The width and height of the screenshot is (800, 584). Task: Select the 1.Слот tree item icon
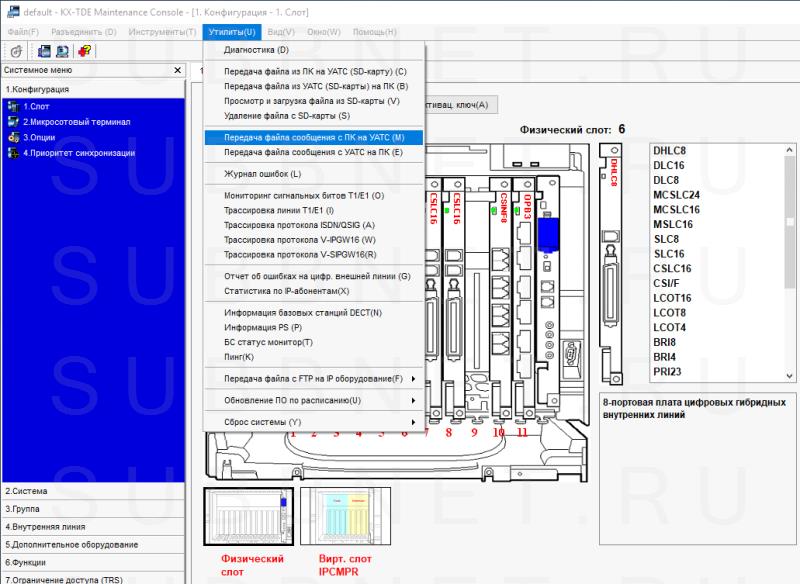coord(14,106)
